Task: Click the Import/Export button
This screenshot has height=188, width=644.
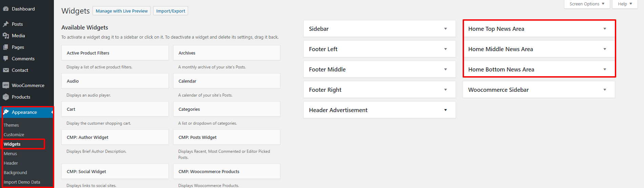Action: [170, 11]
